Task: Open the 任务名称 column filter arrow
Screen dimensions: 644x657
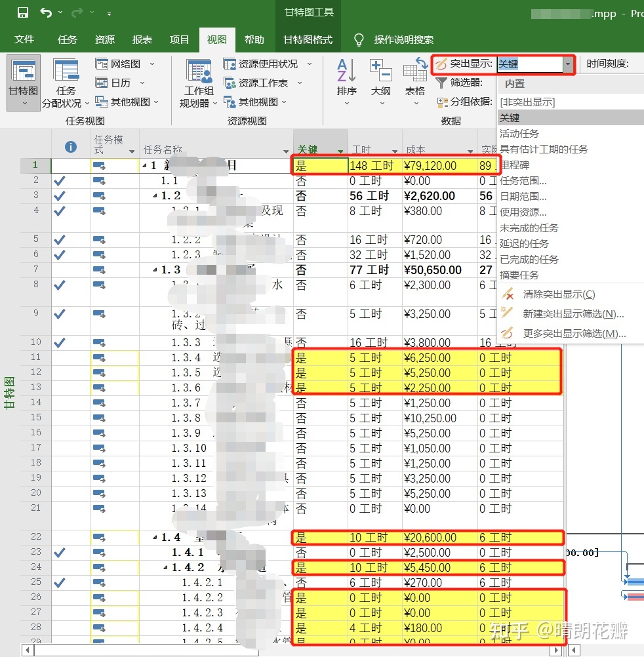Action: [x=286, y=151]
